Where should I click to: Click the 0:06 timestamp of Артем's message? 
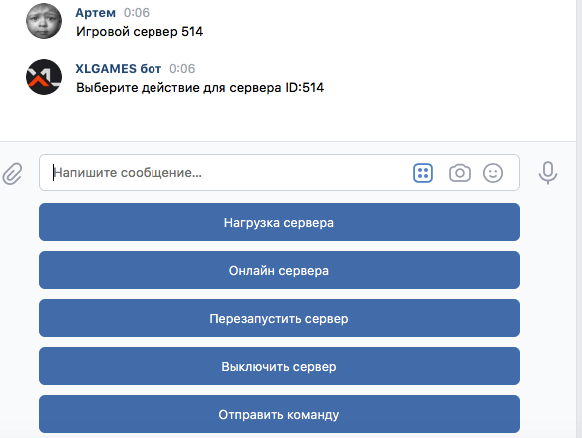[137, 13]
